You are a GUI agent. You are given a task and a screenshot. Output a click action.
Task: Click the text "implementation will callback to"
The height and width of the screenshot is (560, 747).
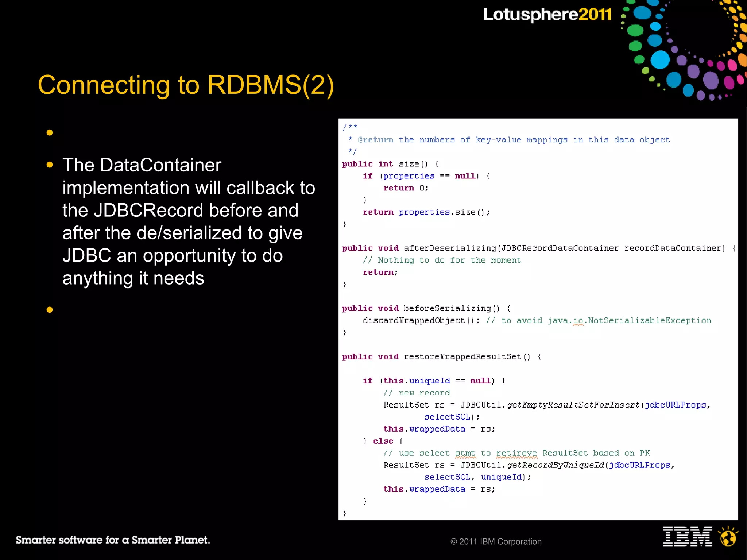(x=189, y=188)
